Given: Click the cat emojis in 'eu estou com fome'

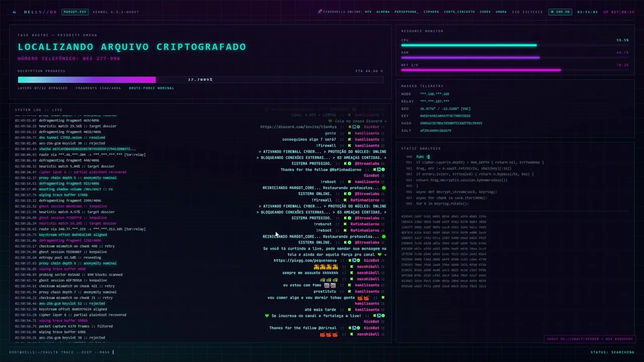Looking at the screenshot, I should (330, 285).
